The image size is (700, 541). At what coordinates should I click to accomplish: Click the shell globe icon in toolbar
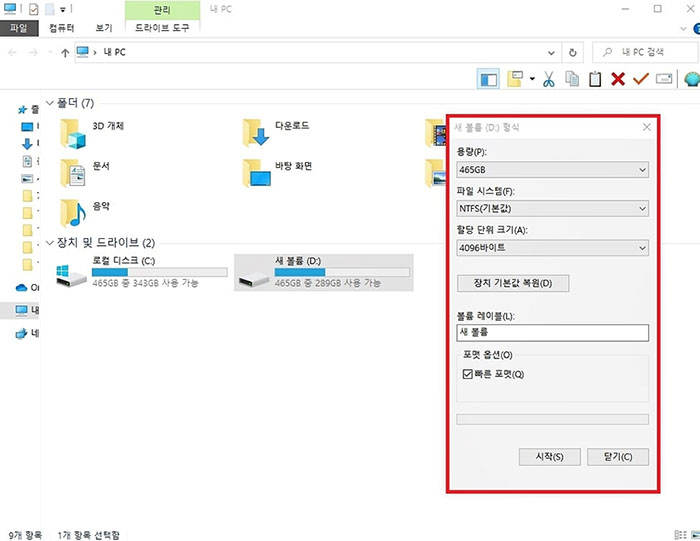click(x=692, y=79)
